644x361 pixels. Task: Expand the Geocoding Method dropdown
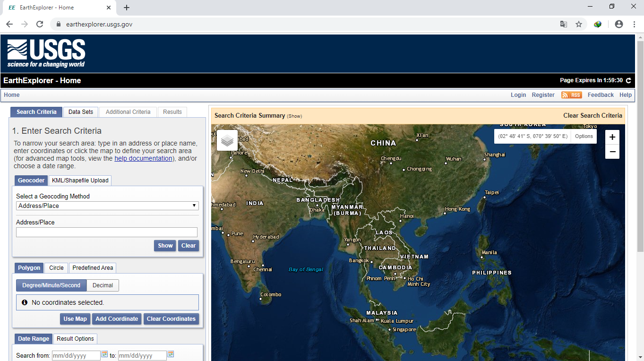pyautogui.click(x=107, y=206)
